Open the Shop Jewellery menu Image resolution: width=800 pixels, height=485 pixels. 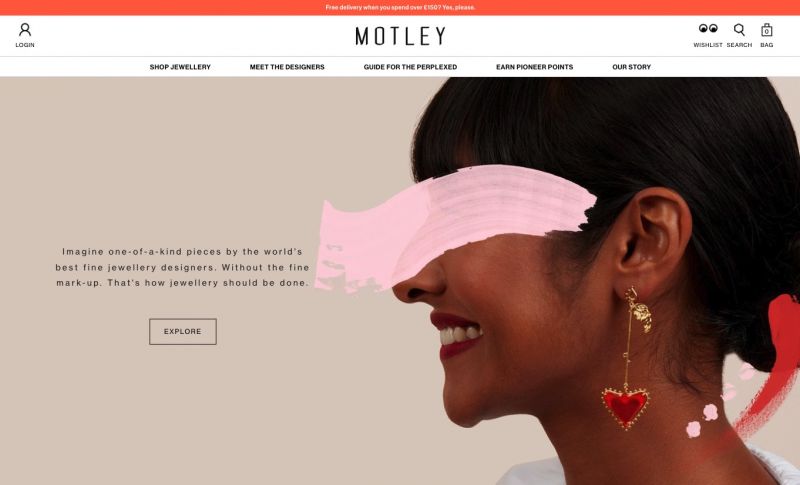pyautogui.click(x=180, y=67)
